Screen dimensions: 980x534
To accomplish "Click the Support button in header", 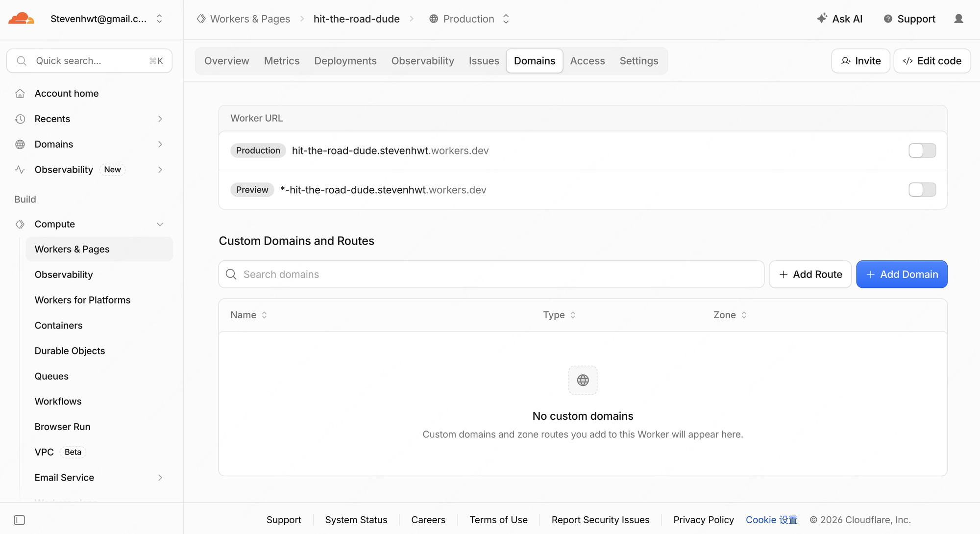I will click(910, 19).
